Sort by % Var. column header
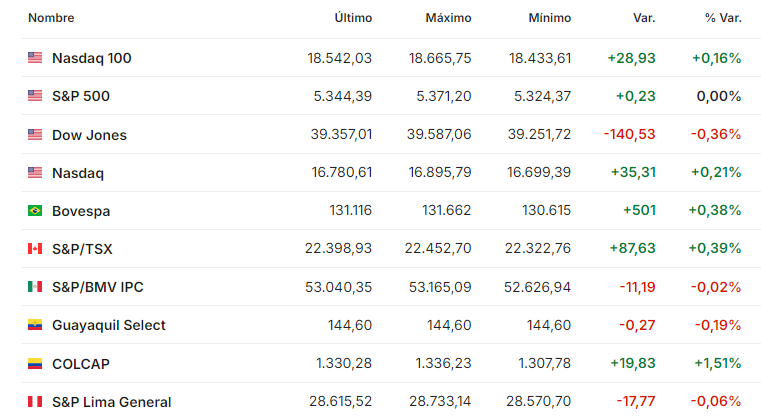The height and width of the screenshot is (418, 761). [x=723, y=18]
